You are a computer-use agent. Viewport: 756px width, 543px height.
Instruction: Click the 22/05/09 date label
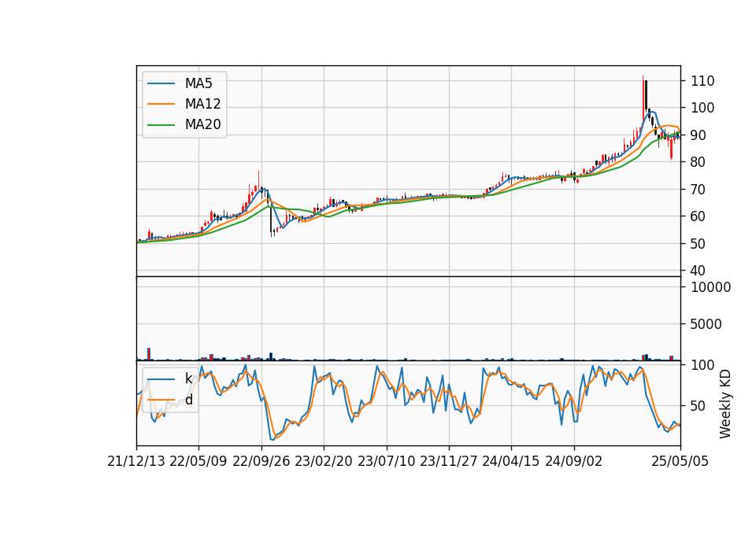(x=198, y=461)
